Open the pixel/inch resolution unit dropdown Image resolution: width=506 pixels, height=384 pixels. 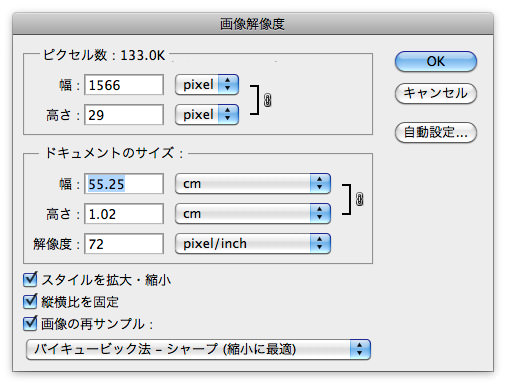click(253, 244)
